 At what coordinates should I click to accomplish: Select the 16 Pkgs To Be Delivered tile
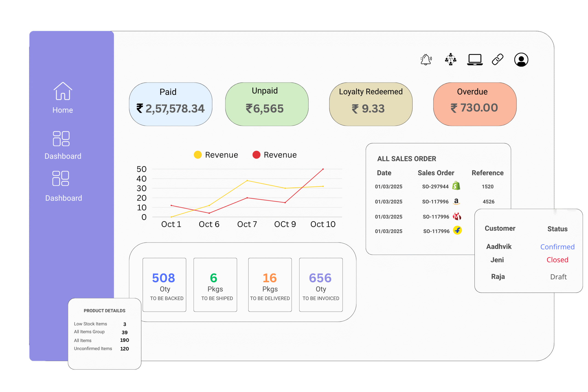[x=270, y=285]
